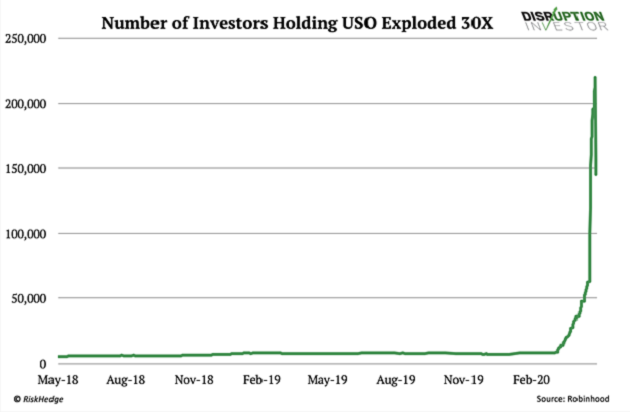
Task: Select the 50,000 y-axis value
Action: [32, 299]
